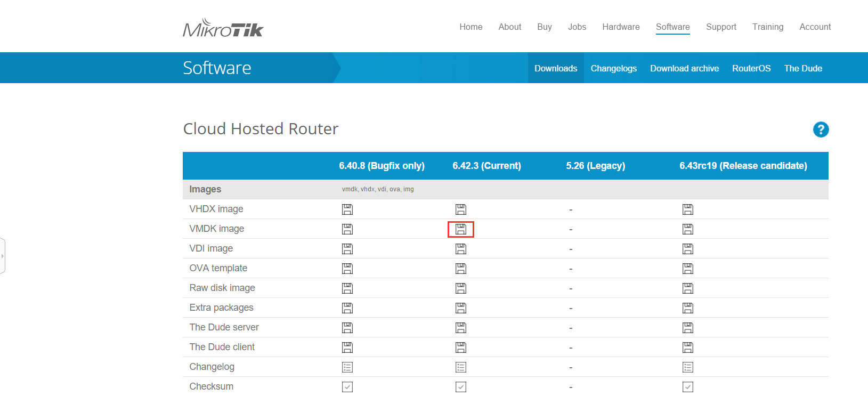Open the Changelog for 6.40.8 Bugfix

point(347,367)
